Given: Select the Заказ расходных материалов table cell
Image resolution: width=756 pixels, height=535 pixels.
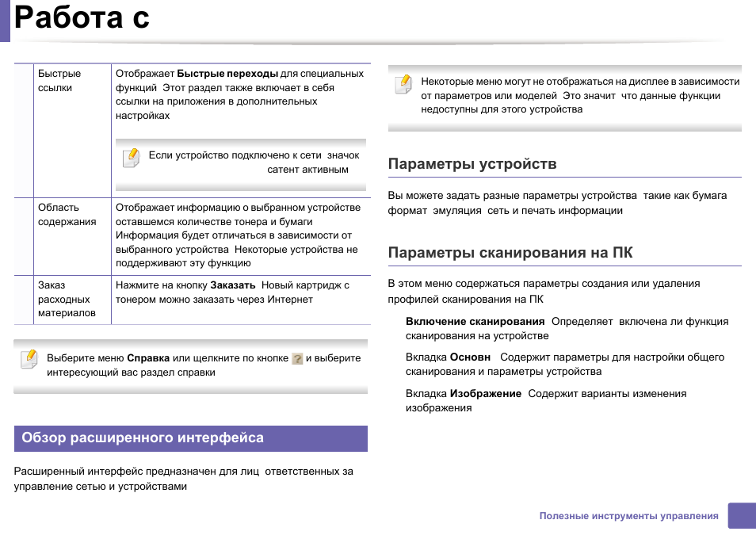Looking at the screenshot, I should point(67,299).
